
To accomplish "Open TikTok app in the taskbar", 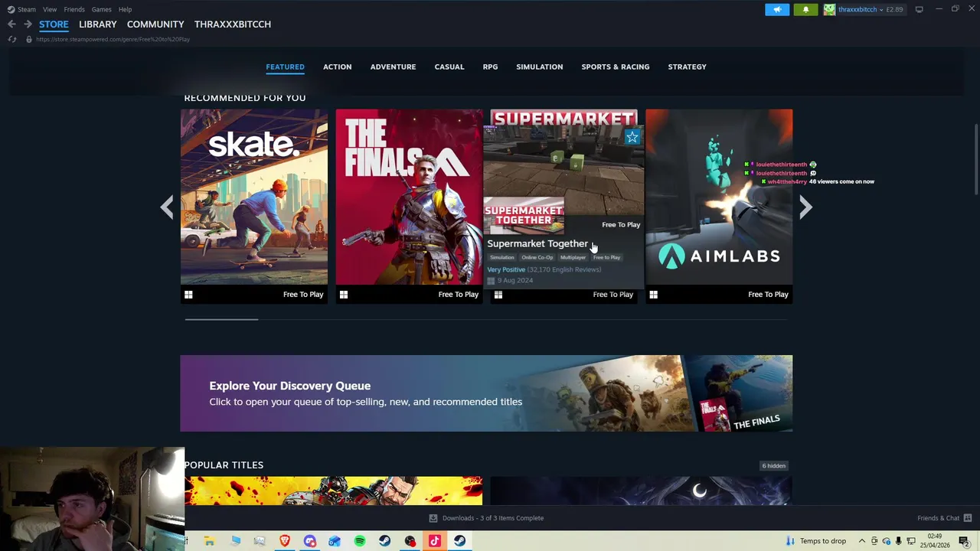I will 435,541.
